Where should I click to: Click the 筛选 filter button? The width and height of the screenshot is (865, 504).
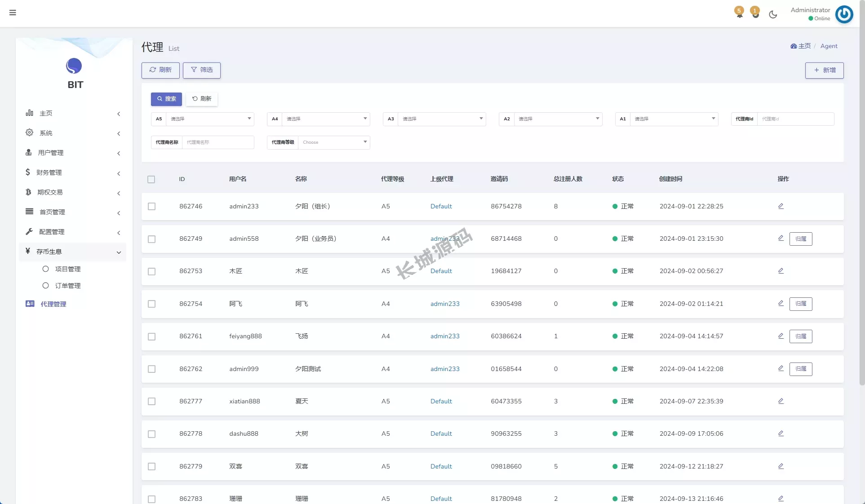tap(202, 70)
